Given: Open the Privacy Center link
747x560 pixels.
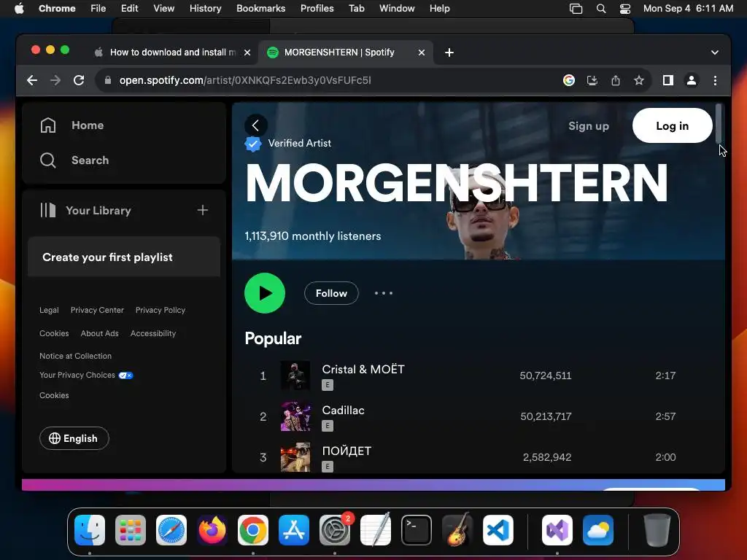Looking at the screenshot, I should (x=97, y=310).
